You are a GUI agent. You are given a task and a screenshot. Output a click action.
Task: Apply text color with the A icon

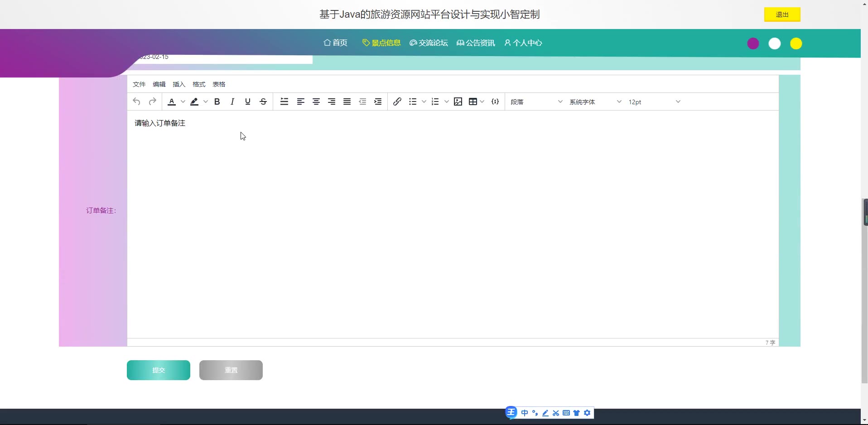click(x=172, y=101)
